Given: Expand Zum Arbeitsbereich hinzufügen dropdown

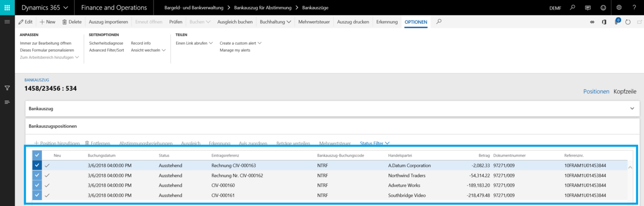Looking at the screenshot, I should pos(49,57).
